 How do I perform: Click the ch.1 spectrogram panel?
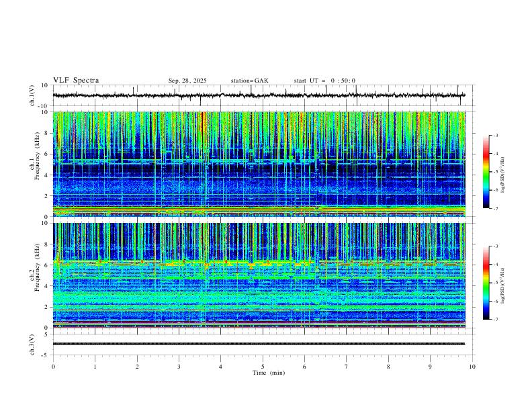click(x=259, y=164)
